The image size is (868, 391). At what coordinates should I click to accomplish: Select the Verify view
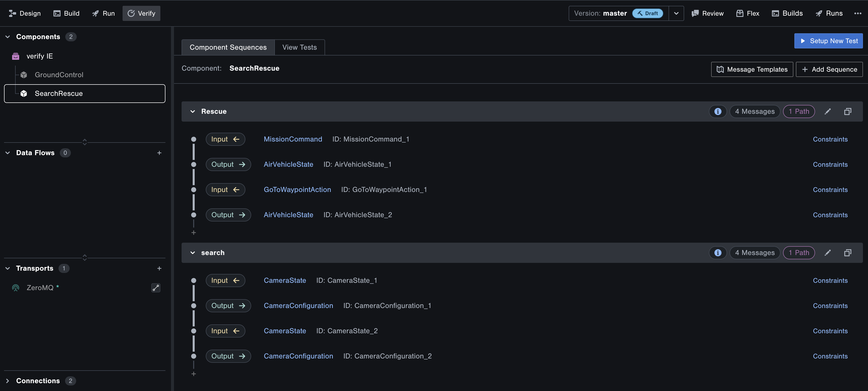click(x=141, y=13)
